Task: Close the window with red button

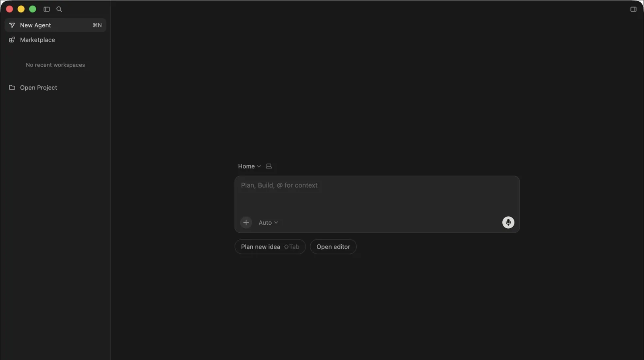Action: pyautogui.click(x=10, y=9)
